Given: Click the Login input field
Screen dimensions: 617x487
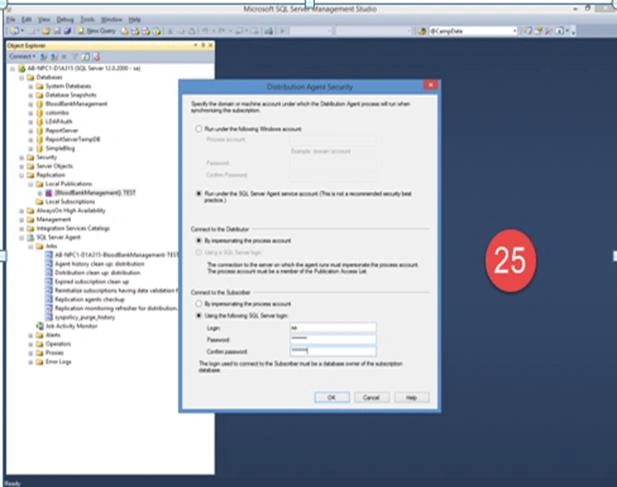Looking at the screenshot, I should pyautogui.click(x=333, y=327).
